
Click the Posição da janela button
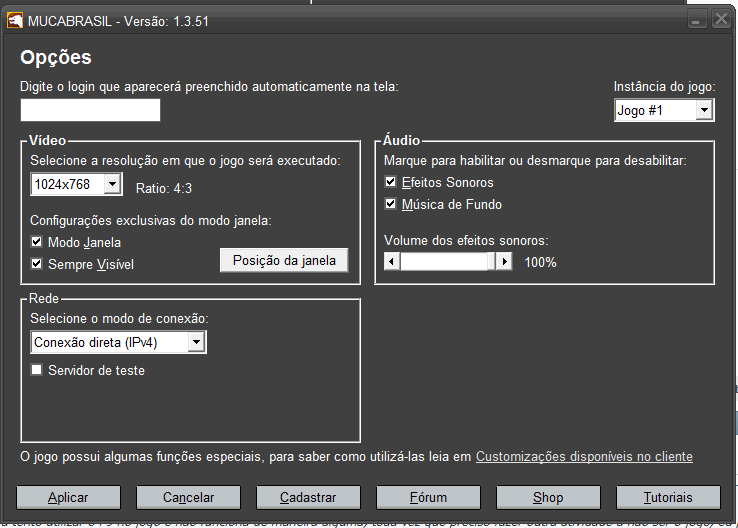[284, 260]
